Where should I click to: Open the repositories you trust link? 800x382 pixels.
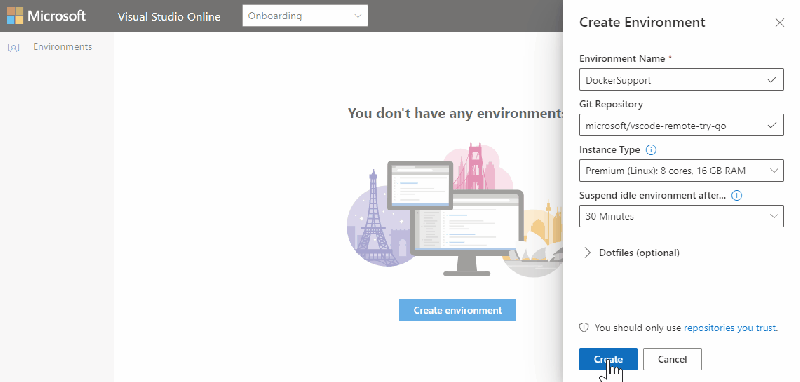click(731, 327)
